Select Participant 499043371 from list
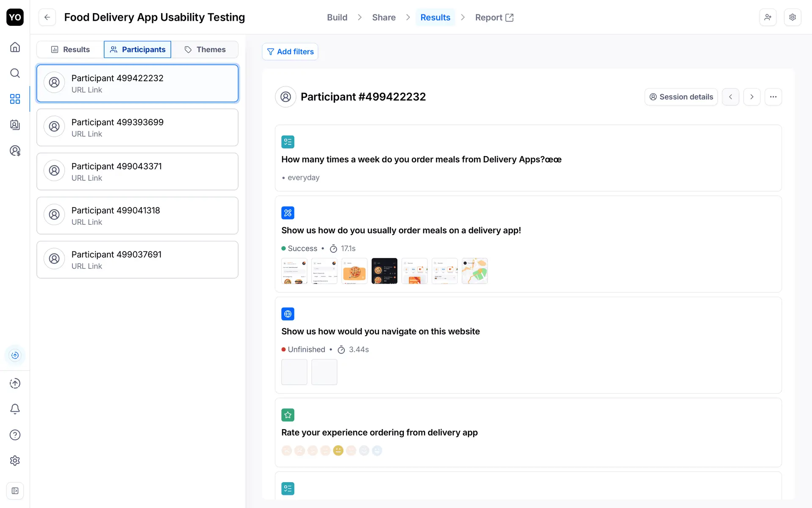 click(137, 171)
